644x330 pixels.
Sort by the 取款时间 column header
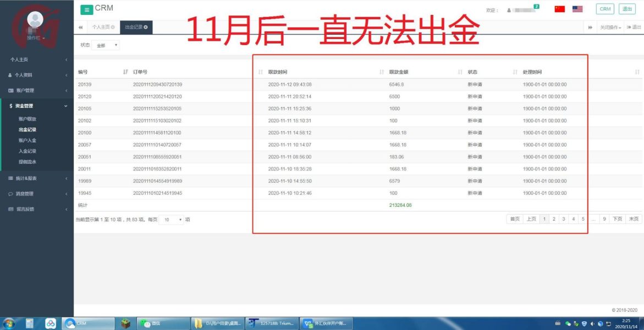click(x=326, y=72)
